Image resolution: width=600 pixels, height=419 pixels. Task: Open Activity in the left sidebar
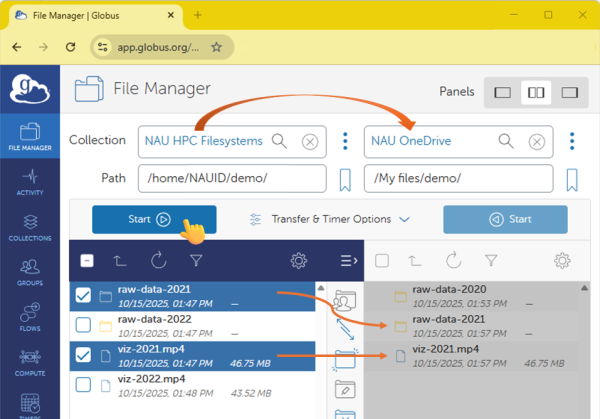tap(29, 184)
